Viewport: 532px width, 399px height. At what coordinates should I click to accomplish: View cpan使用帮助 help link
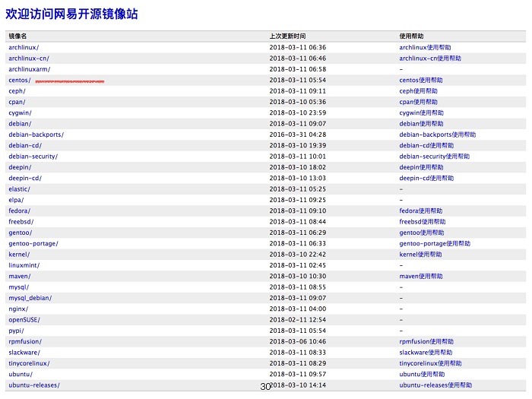pos(418,102)
